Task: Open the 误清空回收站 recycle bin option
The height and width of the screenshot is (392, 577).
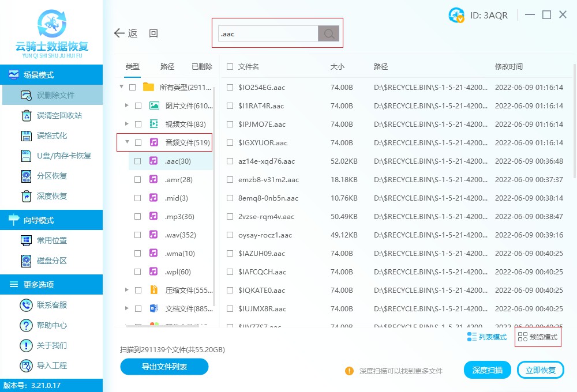Action: click(59, 115)
